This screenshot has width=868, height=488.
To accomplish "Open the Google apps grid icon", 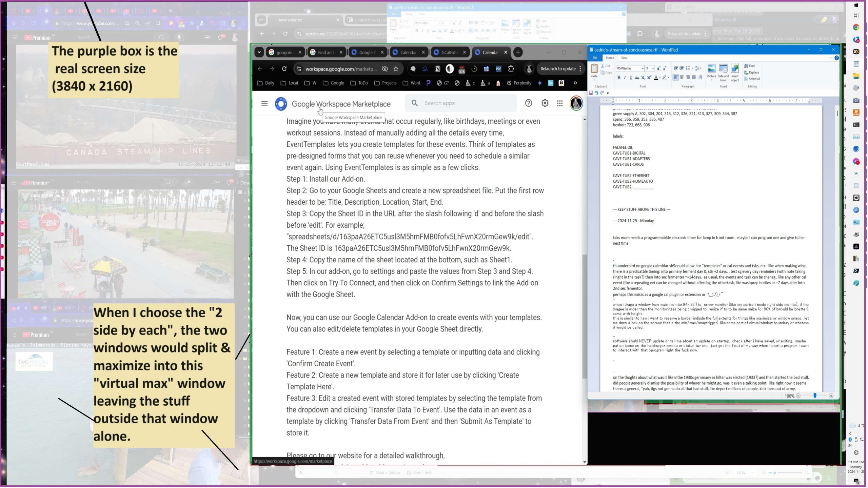I will tap(560, 103).
